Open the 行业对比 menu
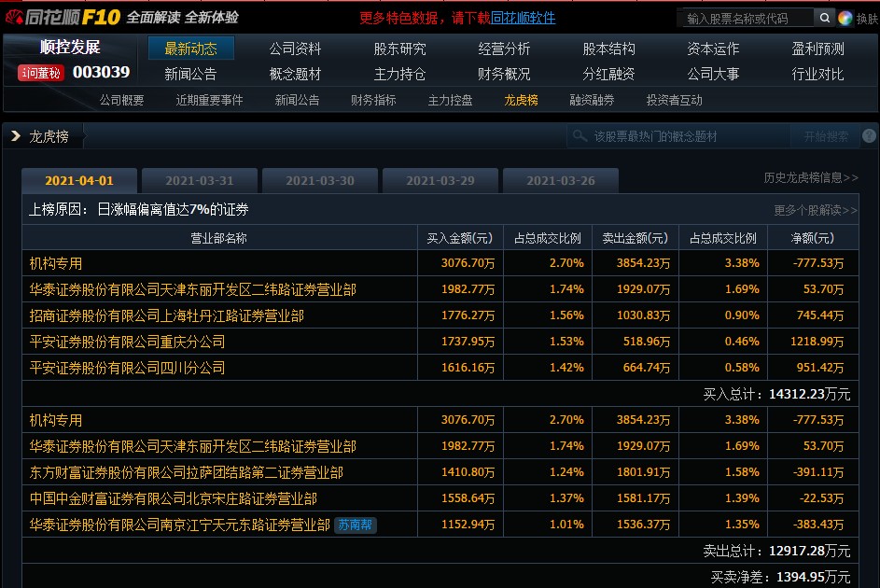Image resolution: width=880 pixels, height=588 pixels. coord(817,74)
